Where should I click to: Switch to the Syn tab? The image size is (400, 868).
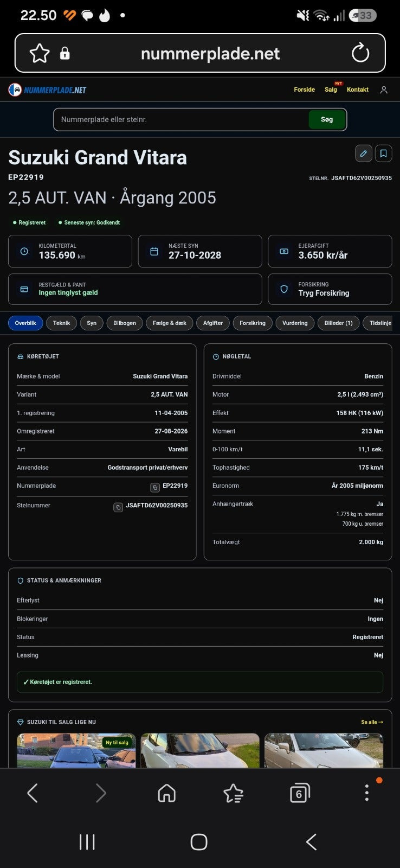click(x=92, y=323)
